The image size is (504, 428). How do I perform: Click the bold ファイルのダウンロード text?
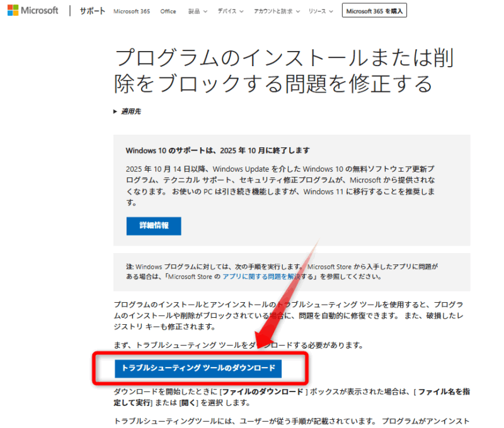[x=263, y=391]
